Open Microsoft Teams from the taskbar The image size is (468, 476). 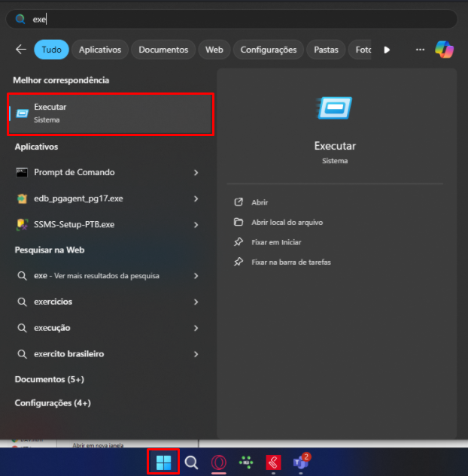pos(301,462)
